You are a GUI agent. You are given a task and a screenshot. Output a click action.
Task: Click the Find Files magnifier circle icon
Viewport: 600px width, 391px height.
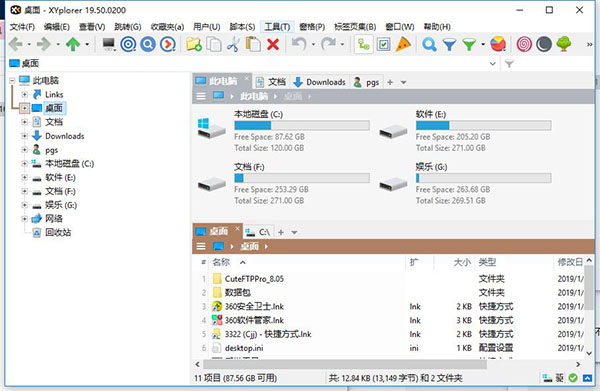click(148, 44)
